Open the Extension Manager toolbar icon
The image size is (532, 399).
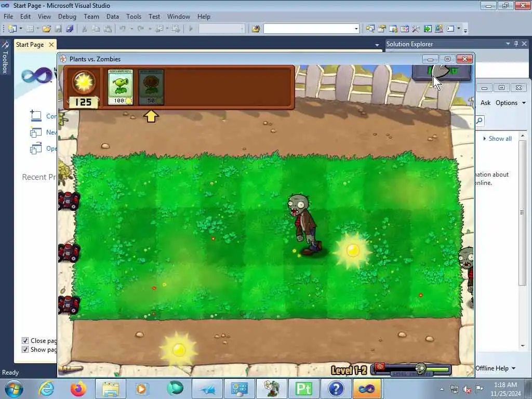coord(438,29)
